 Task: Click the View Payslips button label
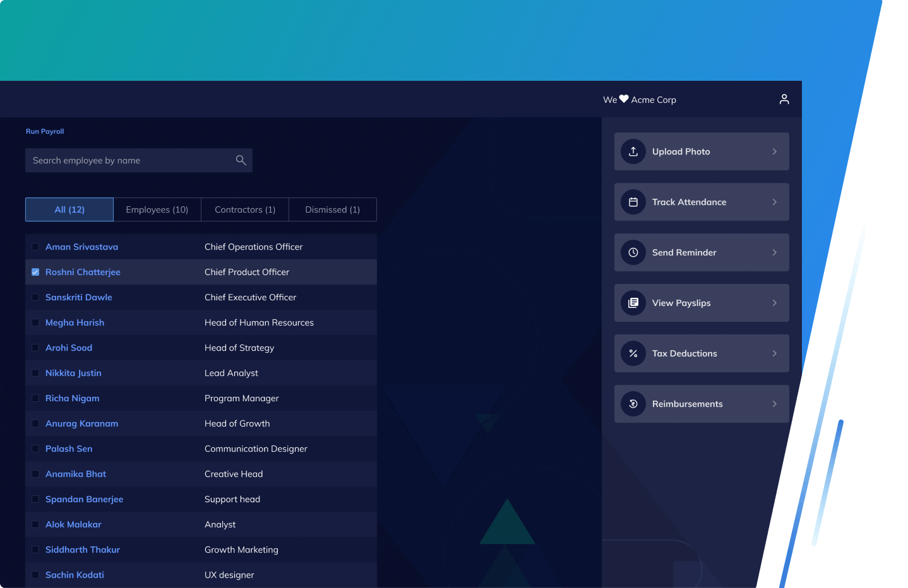coord(681,303)
